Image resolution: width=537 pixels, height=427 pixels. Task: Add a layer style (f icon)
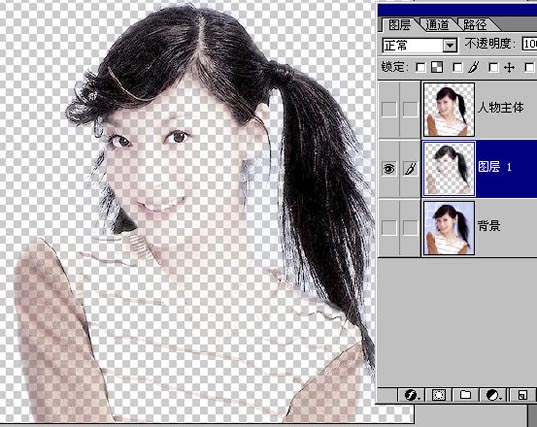(x=411, y=395)
